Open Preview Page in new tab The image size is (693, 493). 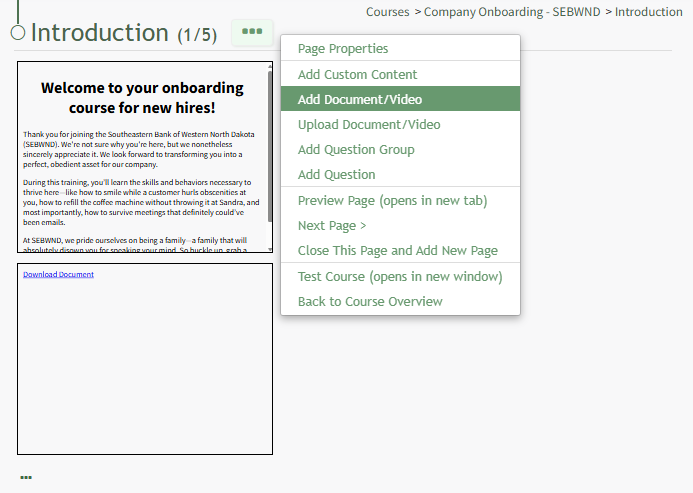[400, 200]
